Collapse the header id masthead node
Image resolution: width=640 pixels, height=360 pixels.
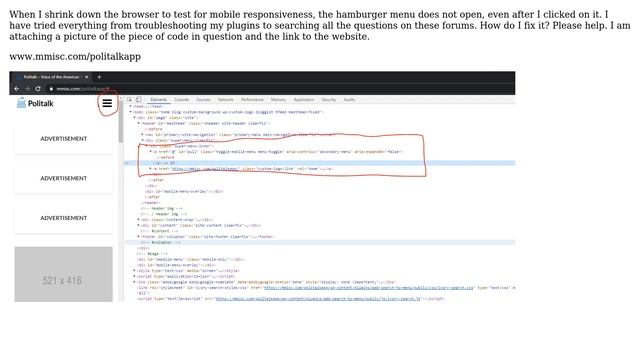coord(138,123)
